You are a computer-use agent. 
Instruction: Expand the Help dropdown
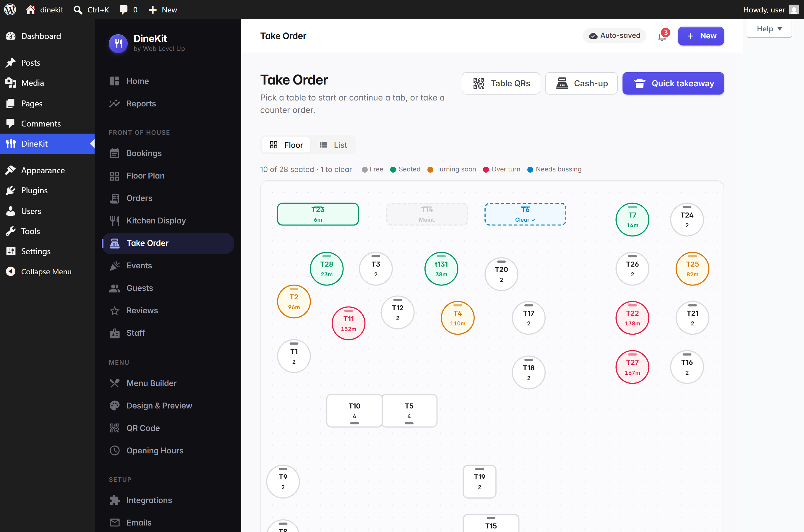769,28
